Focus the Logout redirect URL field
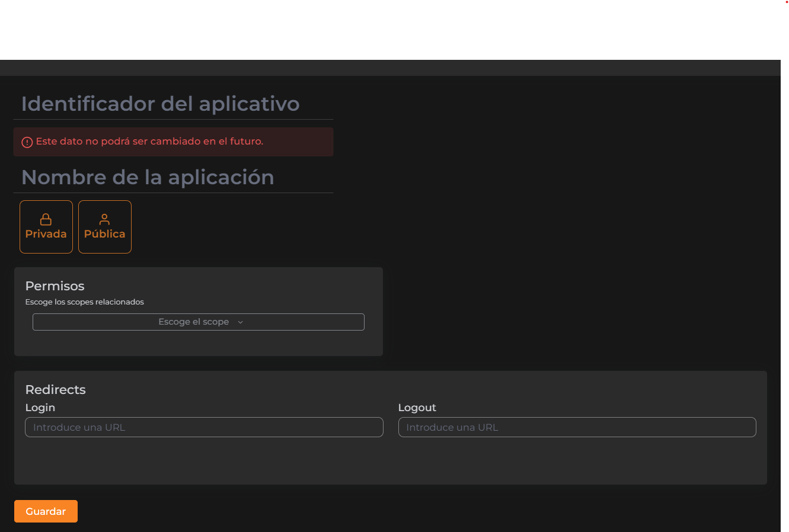 577,427
